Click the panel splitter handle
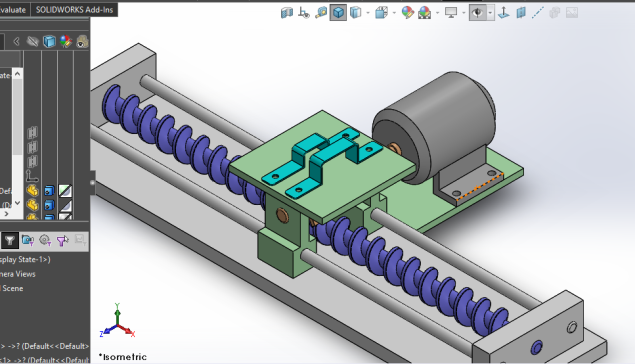Viewport: 635px width, 364px height. (x=93, y=183)
